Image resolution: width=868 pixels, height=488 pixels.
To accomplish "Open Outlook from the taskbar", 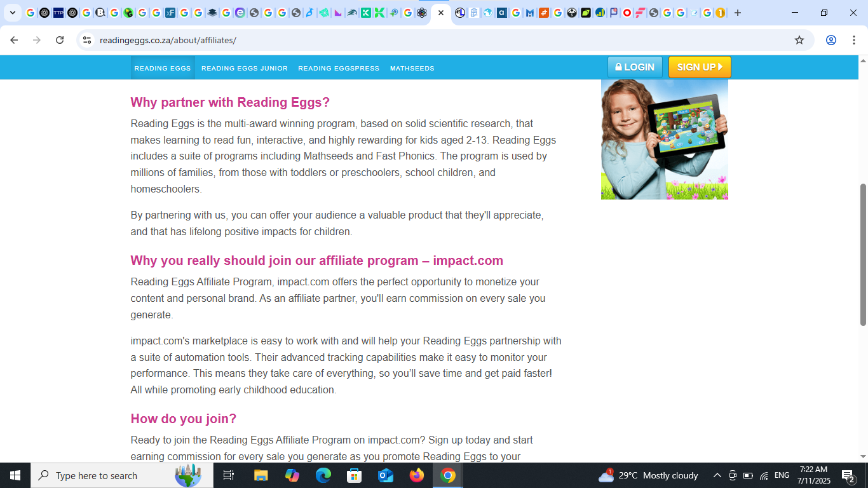I will point(386,475).
